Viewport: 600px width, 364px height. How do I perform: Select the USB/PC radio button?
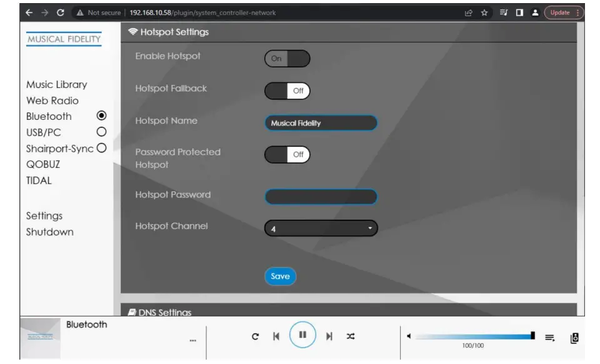pos(101,132)
